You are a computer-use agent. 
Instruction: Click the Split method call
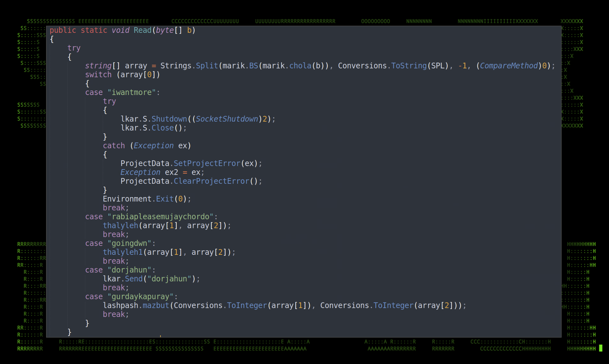(x=207, y=66)
